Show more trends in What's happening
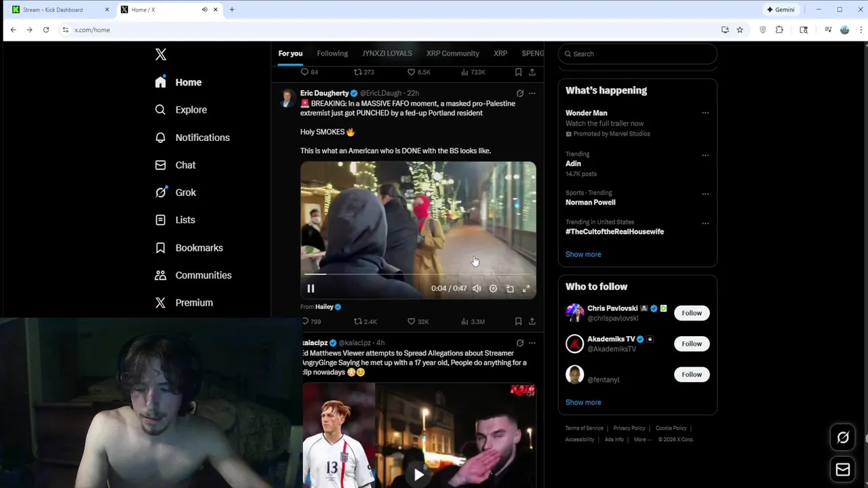This screenshot has width=868, height=488. click(583, 254)
